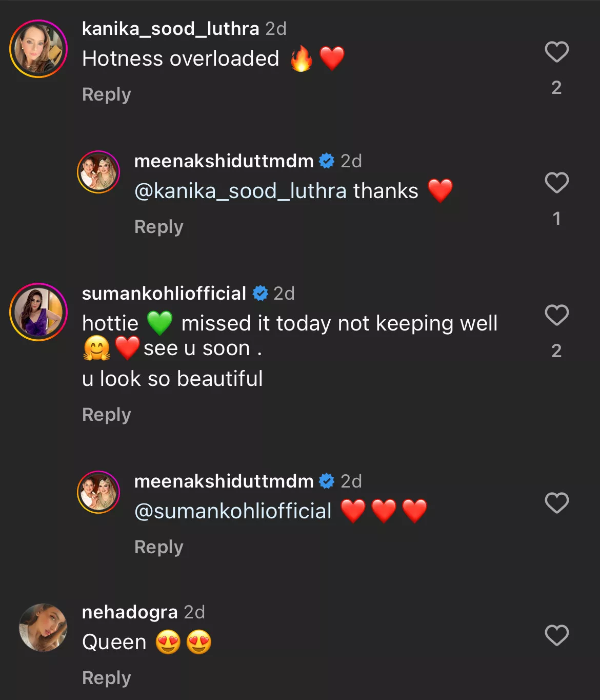
Task: Open kanika_sood_luthra's profile picture
Action: pos(38,49)
